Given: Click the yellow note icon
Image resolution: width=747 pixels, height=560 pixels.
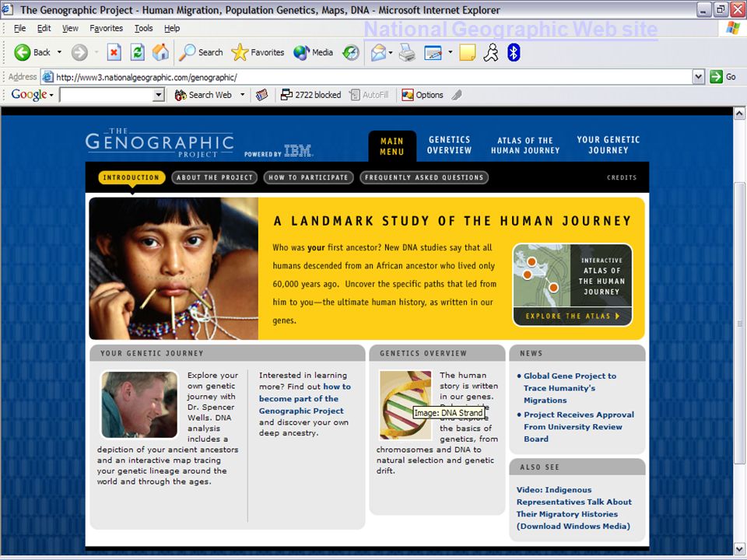Looking at the screenshot, I should (x=468, y=52).
